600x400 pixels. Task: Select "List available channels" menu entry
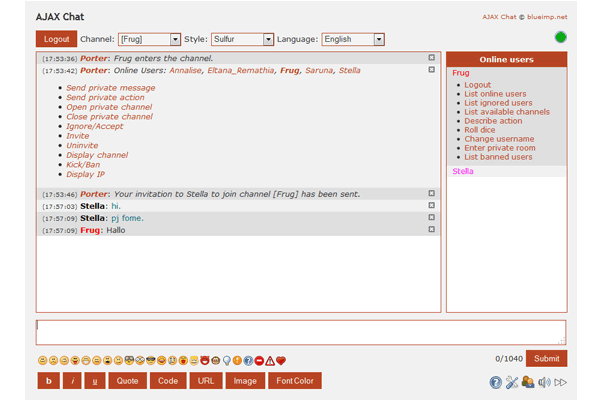tap(507, 112)
